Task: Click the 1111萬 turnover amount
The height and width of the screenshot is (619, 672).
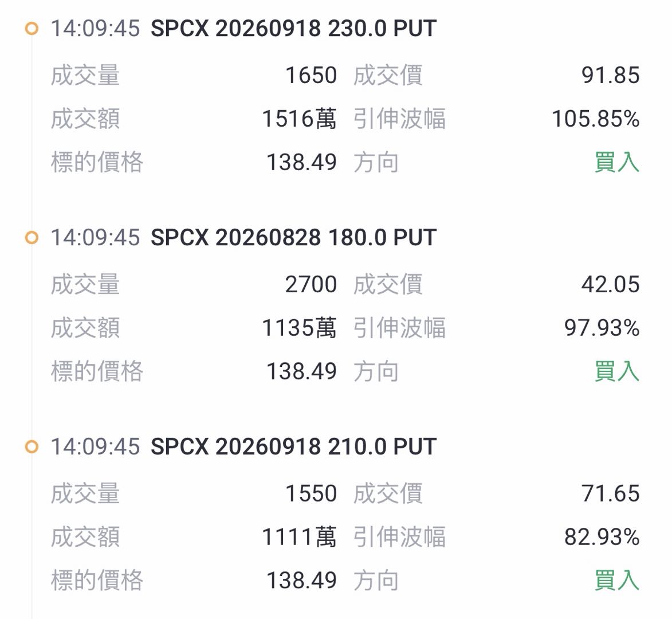Action: pos(299,536)
